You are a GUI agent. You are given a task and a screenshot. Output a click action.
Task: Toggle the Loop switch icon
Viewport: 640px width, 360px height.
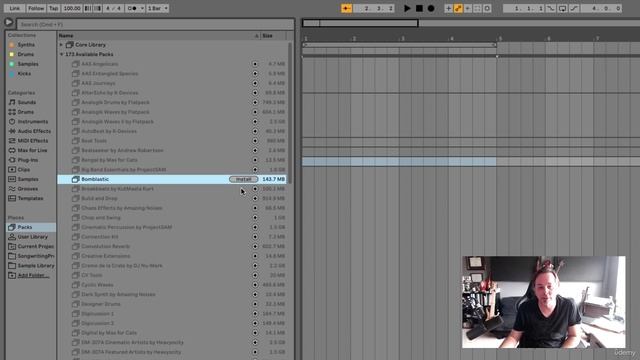point(562,8)
